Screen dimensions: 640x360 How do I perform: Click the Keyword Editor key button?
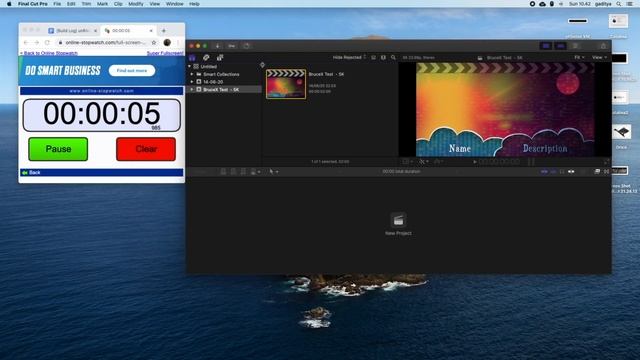pyautogui.click(x=231, y=46)
